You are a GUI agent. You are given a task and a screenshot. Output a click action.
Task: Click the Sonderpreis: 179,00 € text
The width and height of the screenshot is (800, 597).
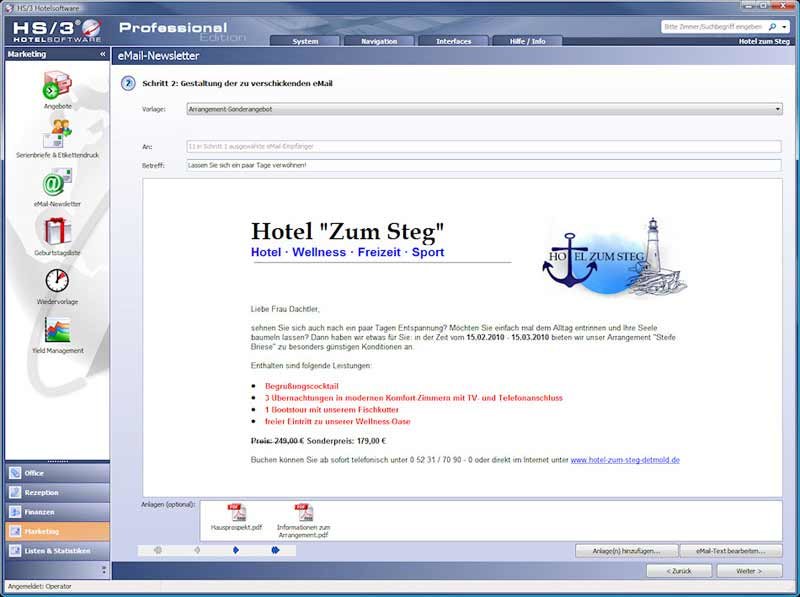click(x=346, y=441)
